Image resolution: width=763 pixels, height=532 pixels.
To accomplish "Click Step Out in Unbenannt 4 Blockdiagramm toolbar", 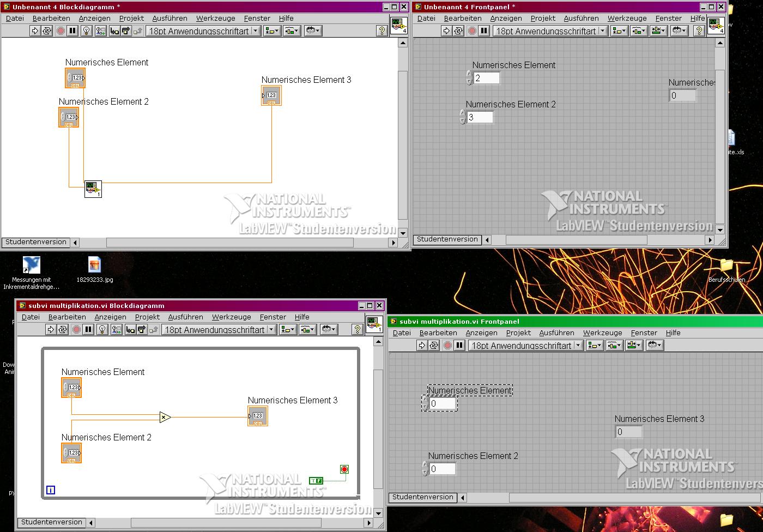I will tap(138, 31).
